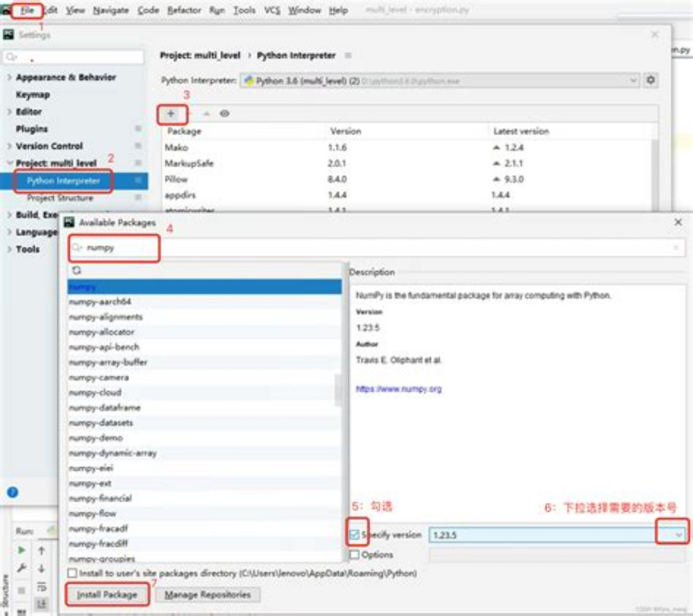Open the numpy.org website link
Viewport: 693px width, 616px height.
(398, 389)
